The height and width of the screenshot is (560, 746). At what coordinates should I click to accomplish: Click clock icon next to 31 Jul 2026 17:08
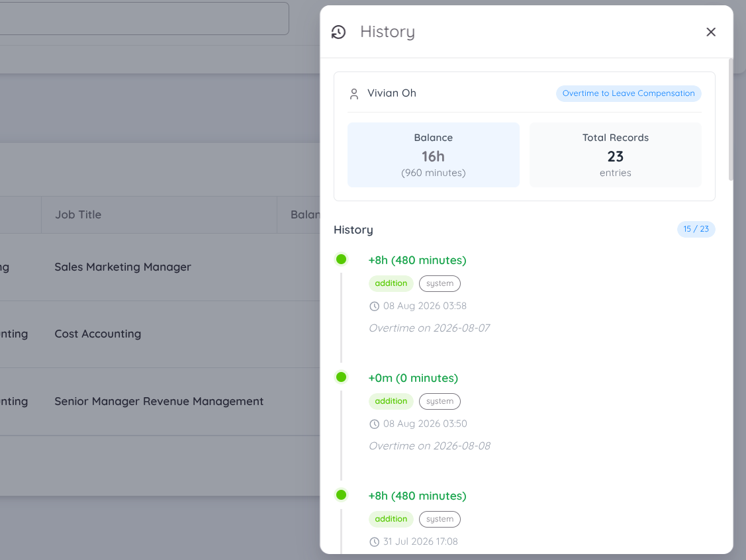(x=375, y=542)
